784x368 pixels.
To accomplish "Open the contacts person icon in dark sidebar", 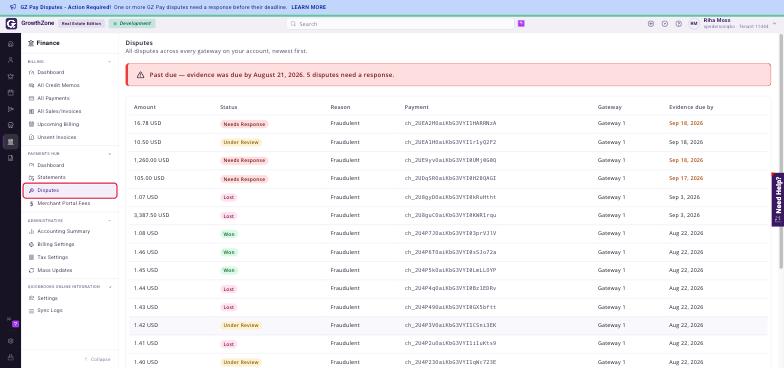I will (x=10, y=60).
